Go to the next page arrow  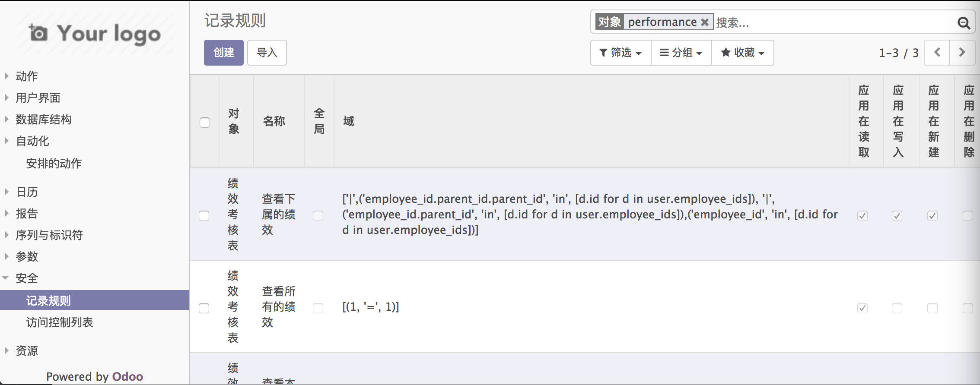962,53
